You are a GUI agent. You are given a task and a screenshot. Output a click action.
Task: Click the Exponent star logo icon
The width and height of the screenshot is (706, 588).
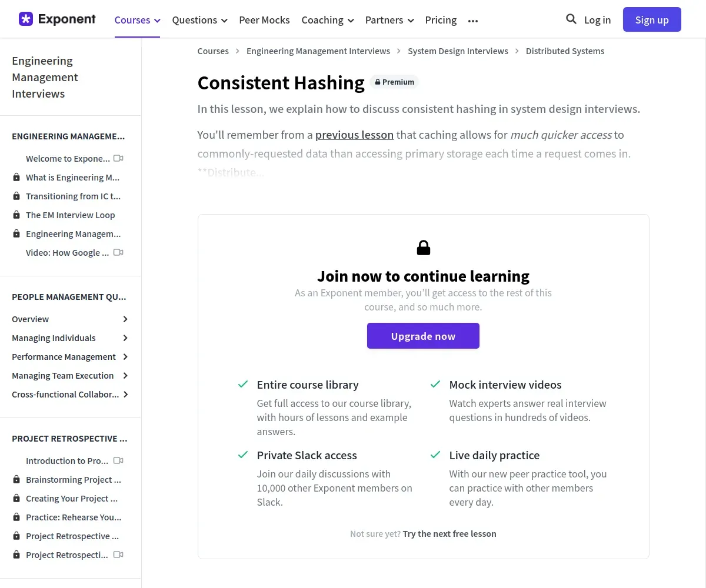coord(26,19)
